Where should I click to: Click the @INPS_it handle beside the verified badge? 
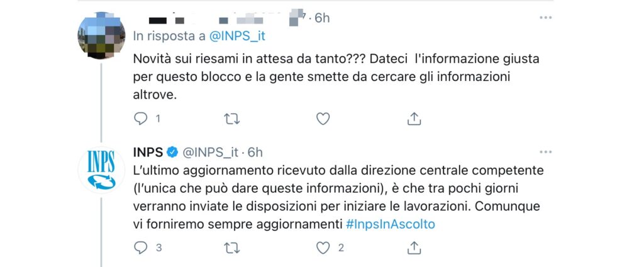pyautogui.click(x=210, y=153)
